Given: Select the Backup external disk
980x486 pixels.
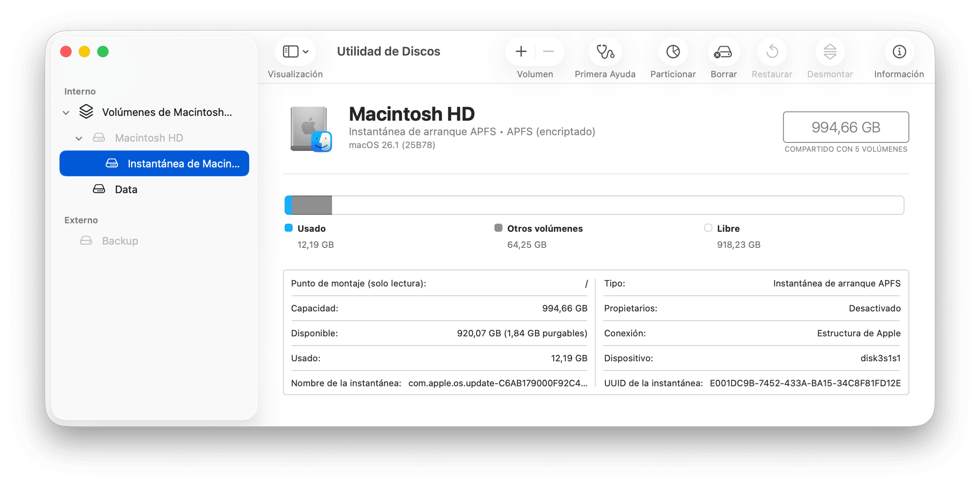Looking at the screenshot, I should (x=119, y=241).
